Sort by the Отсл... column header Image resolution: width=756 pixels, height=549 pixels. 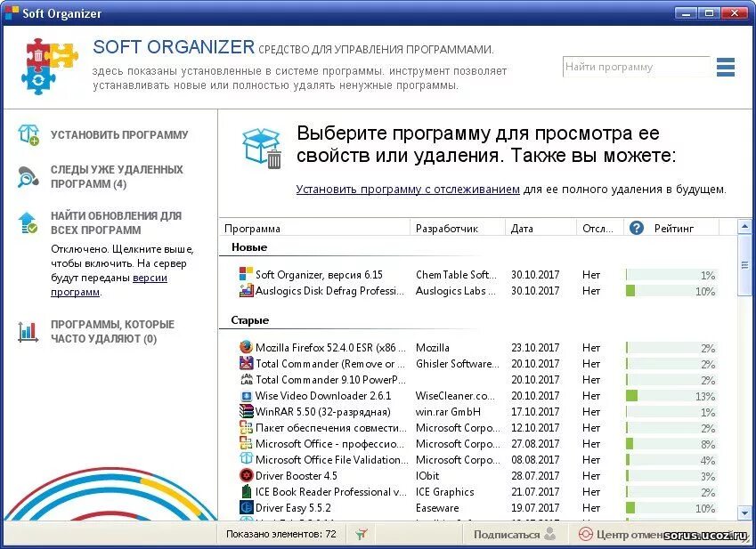pos(600,229)
